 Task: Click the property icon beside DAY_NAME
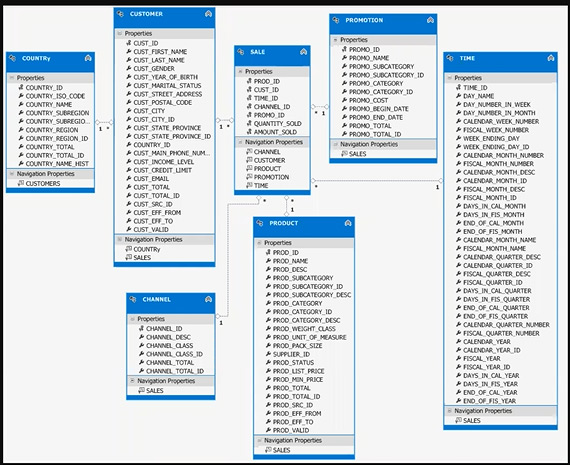pos(458,96)
